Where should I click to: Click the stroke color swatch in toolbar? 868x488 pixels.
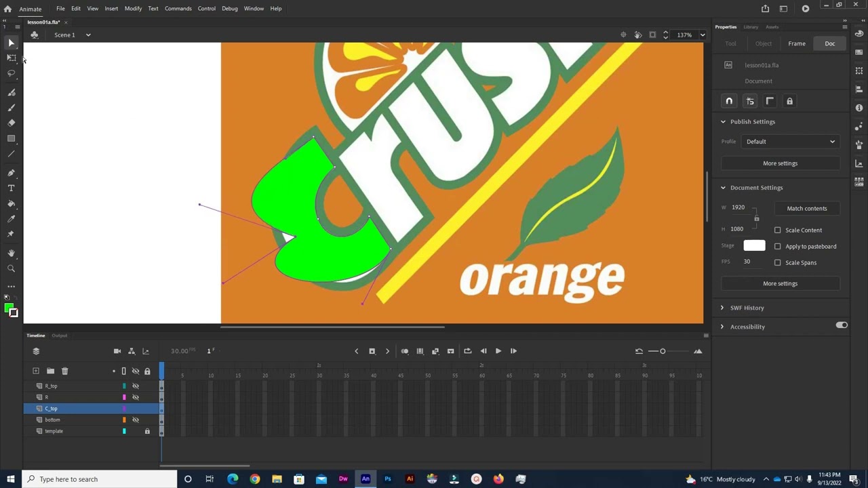14,312
